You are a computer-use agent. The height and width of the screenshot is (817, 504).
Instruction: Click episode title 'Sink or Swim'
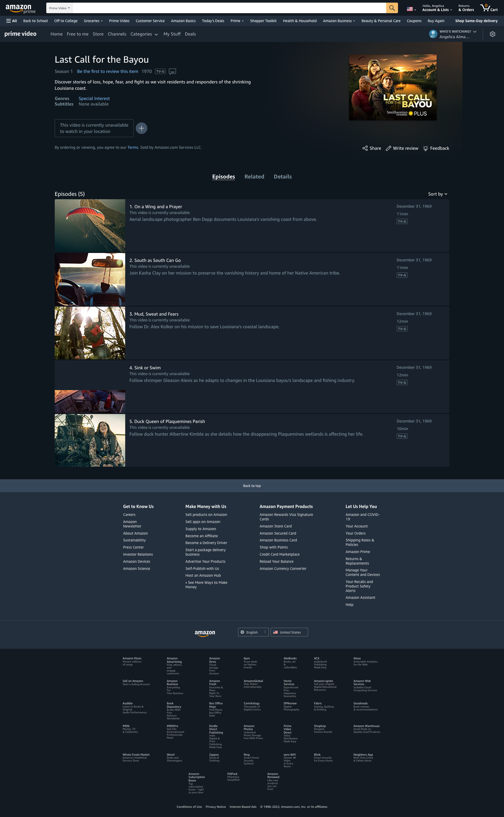pyautogui.click(x=147, y=368)
